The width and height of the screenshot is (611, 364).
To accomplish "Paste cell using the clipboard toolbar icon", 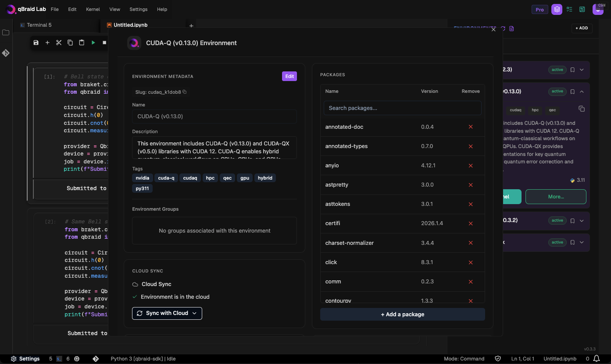I will tap(82, 42).
